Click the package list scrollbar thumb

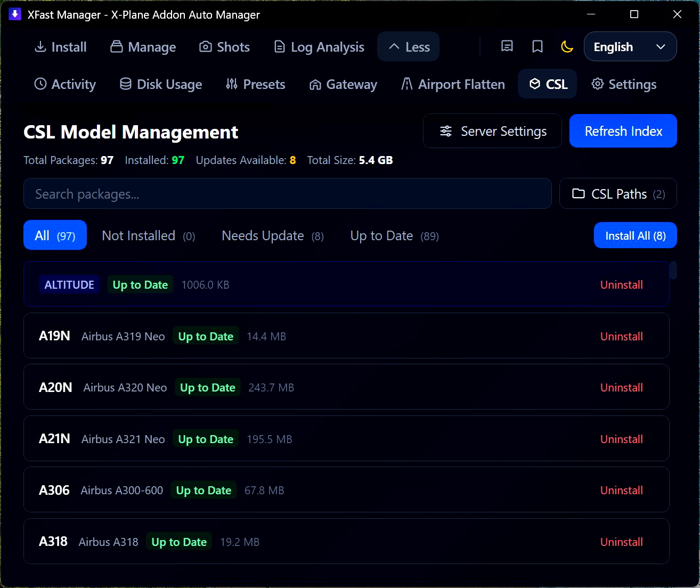pos(673,270)
